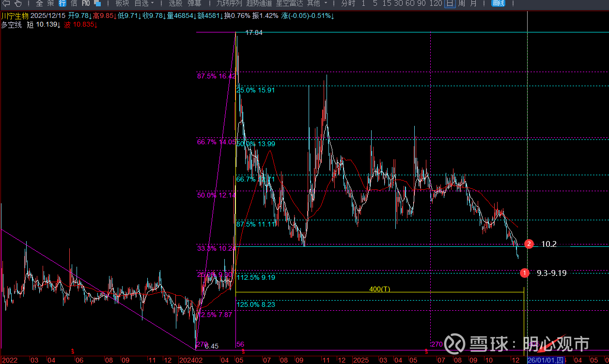This screenshot has width=609, height=364.
Task: Click the 9.3-9.19 price annotation text
Action: tap(552, 273)
